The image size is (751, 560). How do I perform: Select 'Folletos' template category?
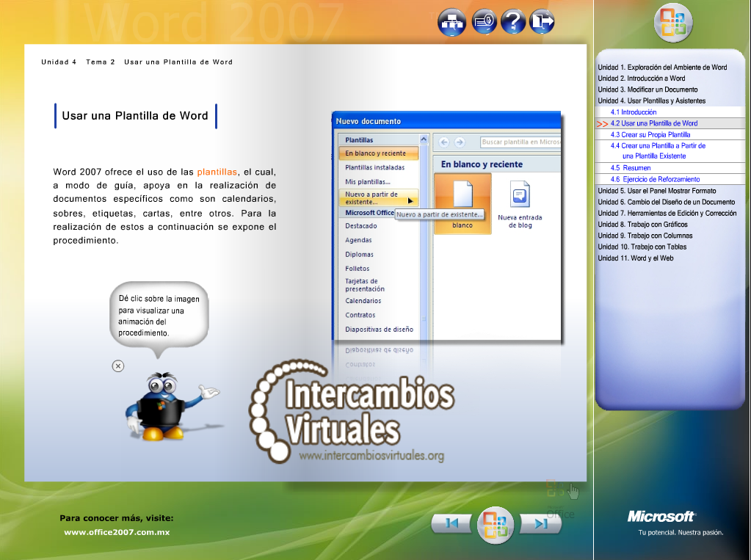[x=358, y=269]
